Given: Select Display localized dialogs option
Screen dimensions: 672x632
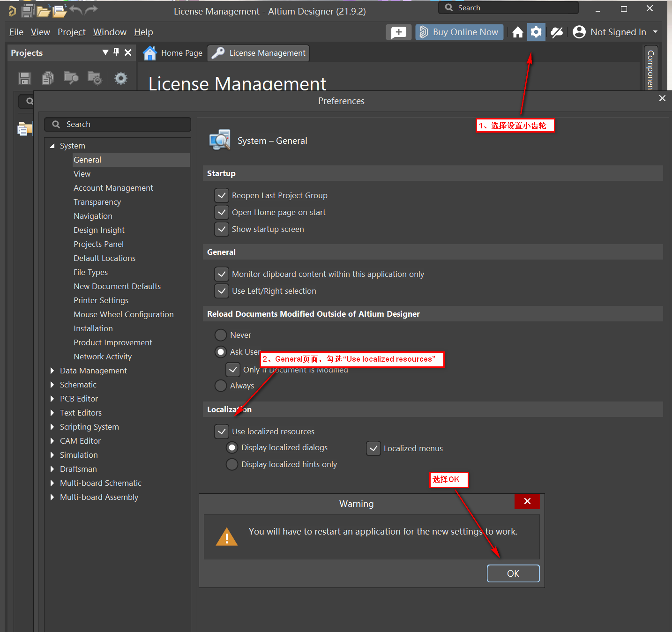Looking at the screenshot, I should [232, 447].
